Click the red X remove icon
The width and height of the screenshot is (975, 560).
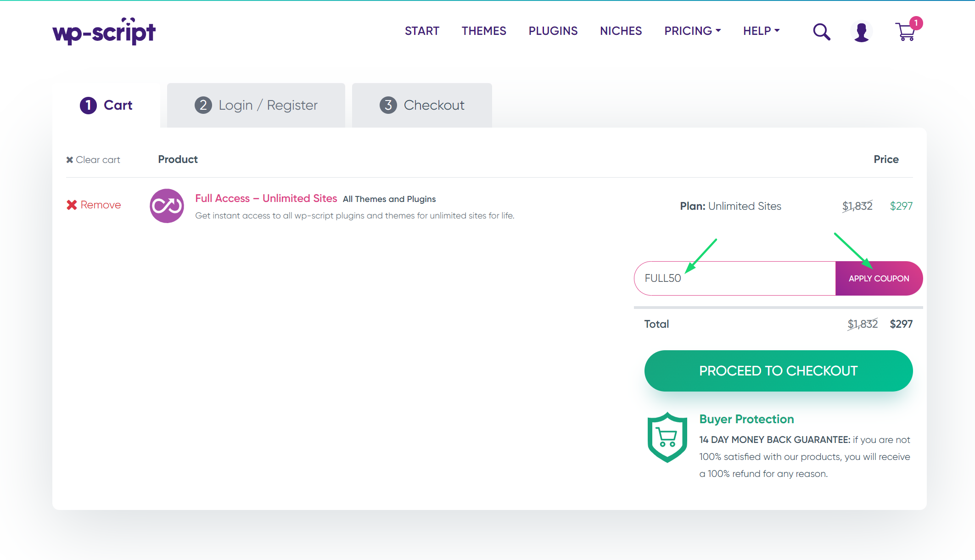click(72, 205)
